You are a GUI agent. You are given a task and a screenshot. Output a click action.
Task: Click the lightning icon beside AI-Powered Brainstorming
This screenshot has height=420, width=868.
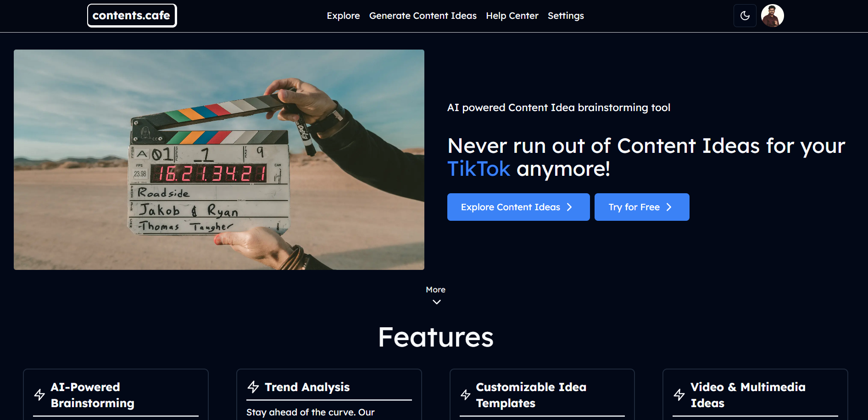40,395
